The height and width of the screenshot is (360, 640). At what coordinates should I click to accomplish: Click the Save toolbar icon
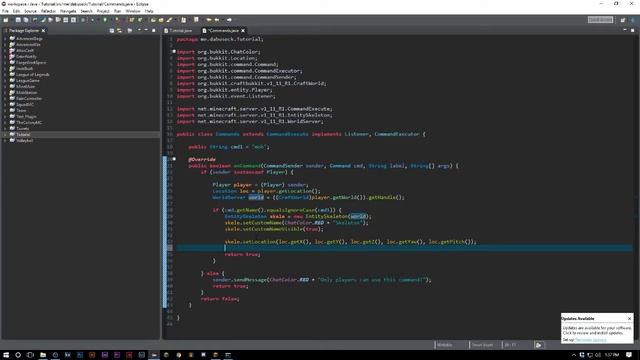click(x=18, y=20)
